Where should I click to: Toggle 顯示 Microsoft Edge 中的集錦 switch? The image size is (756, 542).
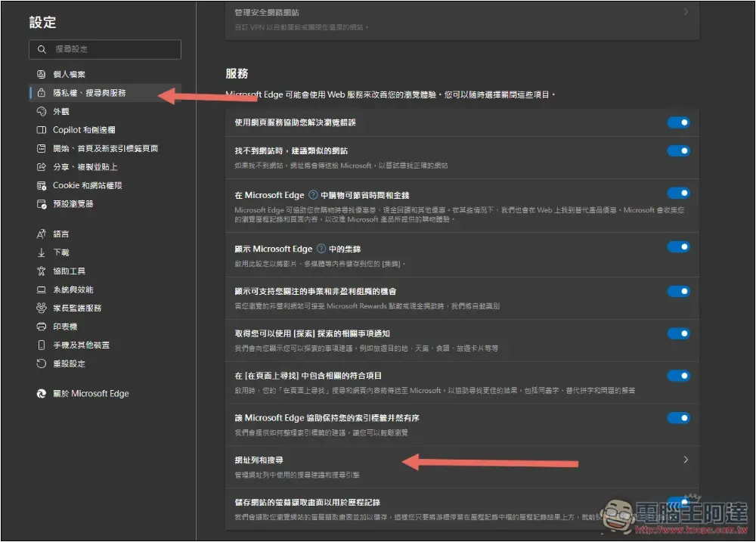(x=678, y=246)
